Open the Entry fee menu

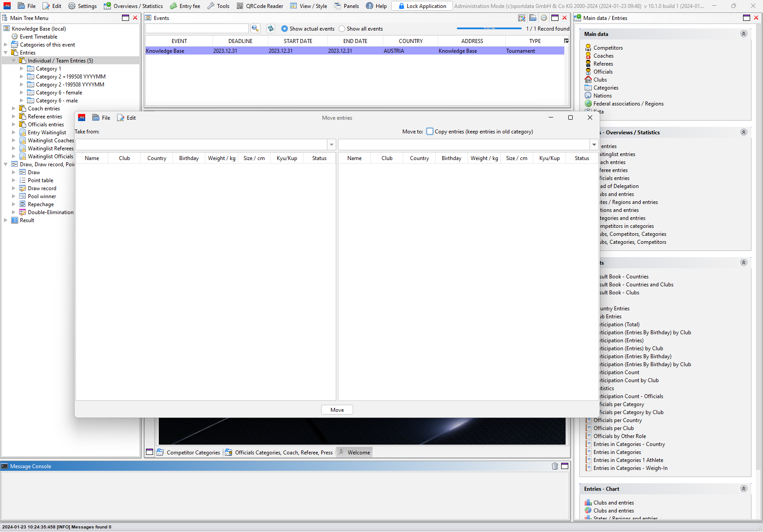tap(185, 6)
